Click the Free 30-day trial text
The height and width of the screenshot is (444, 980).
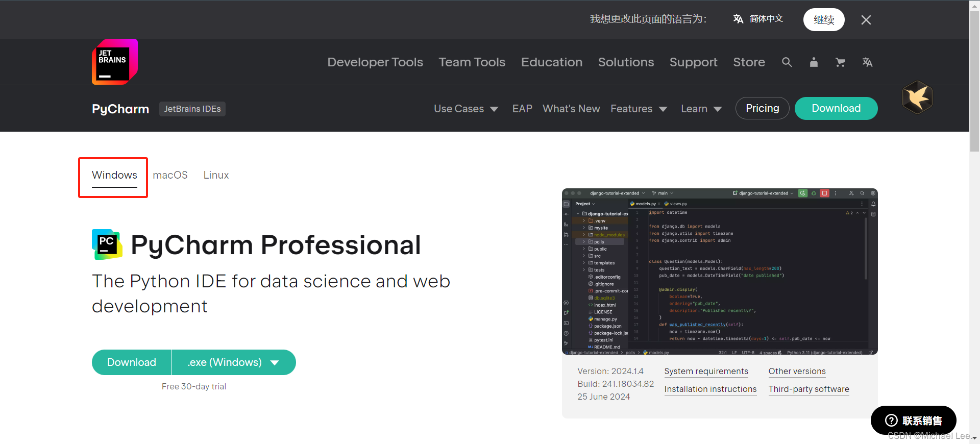pyautogui.click(x=194, y=386)
